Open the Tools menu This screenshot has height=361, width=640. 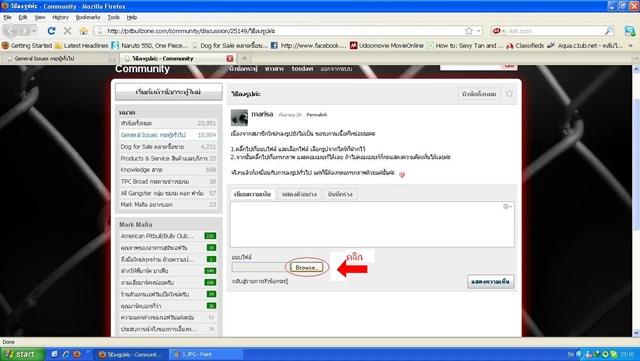click(x=113, y=17)
